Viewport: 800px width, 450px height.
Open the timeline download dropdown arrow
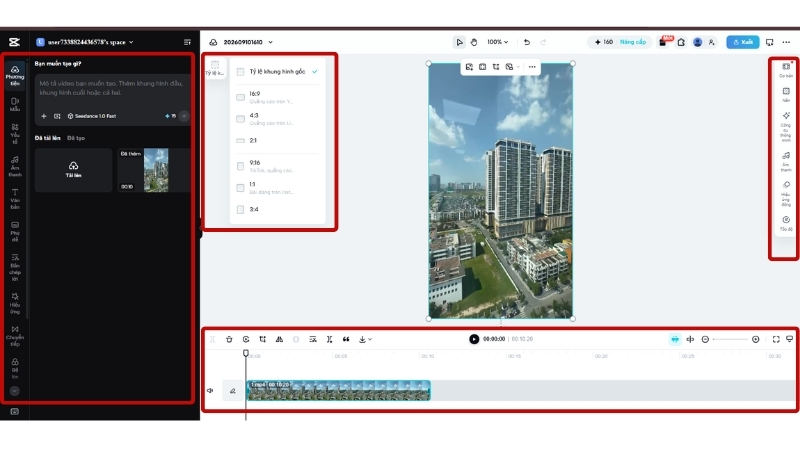[370, 339]
